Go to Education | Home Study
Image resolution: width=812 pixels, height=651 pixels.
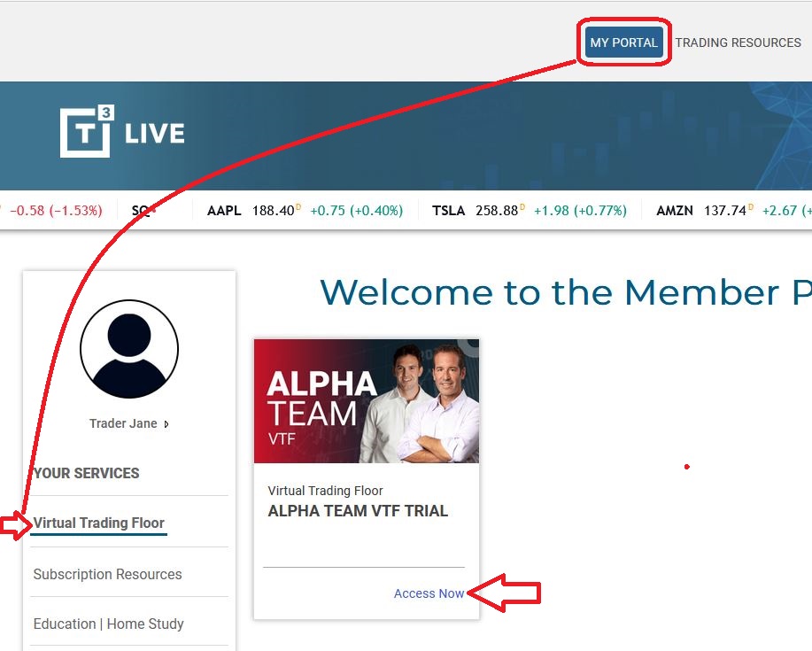click(x=108, y=624)
